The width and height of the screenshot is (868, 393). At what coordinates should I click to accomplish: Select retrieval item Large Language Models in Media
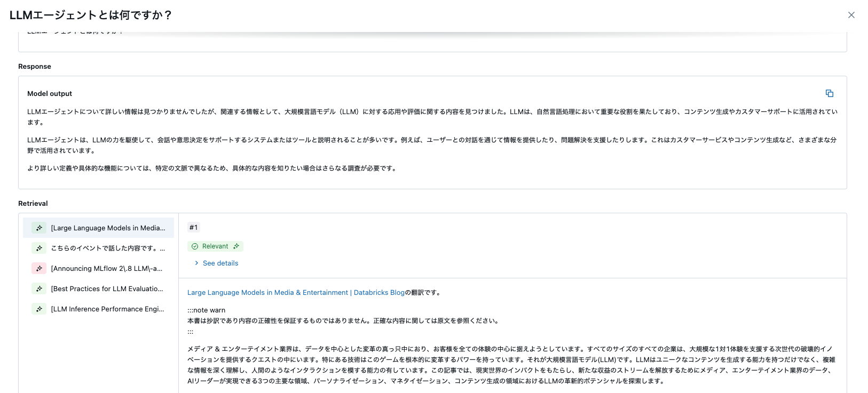(98, 228)
